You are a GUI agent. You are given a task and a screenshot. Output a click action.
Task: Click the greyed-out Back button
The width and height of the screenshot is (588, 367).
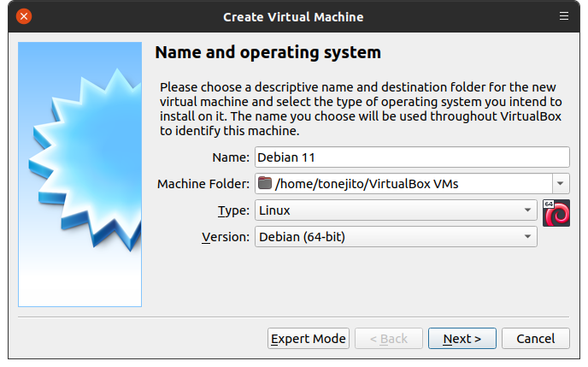pos(388,339)
